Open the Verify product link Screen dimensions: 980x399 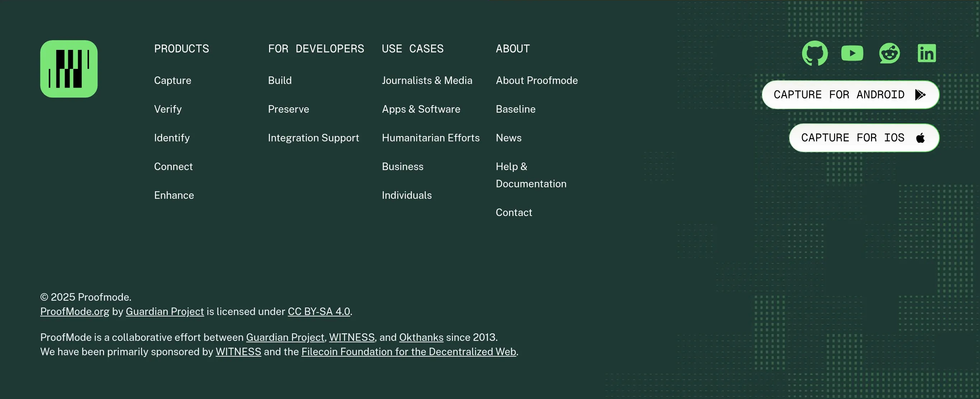168,109
